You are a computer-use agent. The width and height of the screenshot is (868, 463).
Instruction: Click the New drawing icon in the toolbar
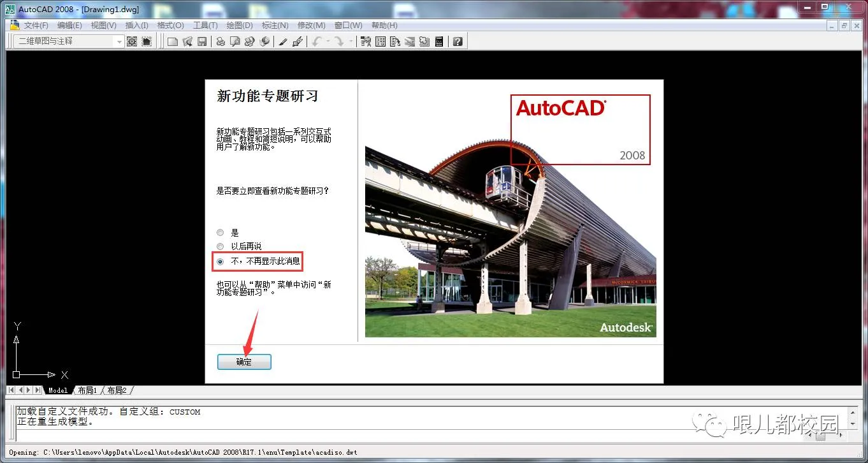pyautogui.click(x=172, y=41)
